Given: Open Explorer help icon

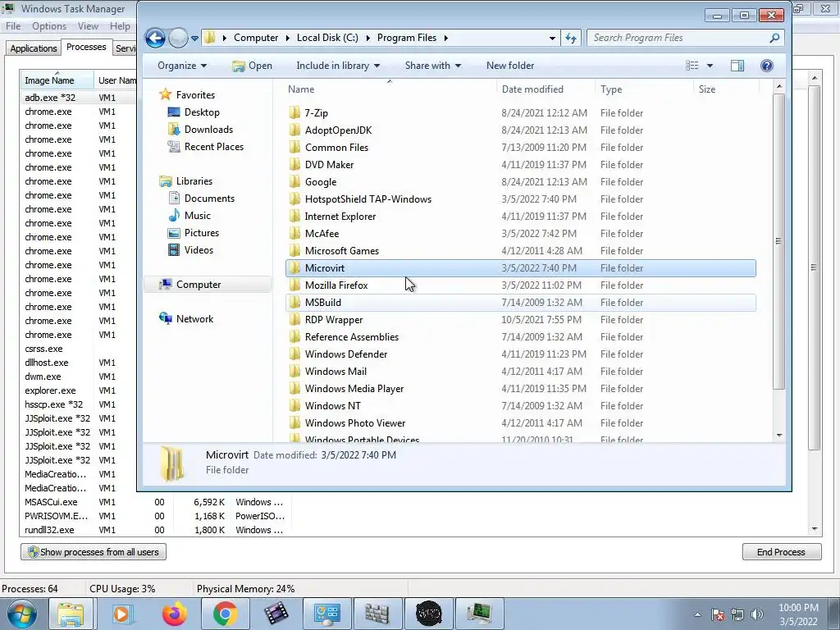Looking at the screenshot, I should tap(767, 66).
